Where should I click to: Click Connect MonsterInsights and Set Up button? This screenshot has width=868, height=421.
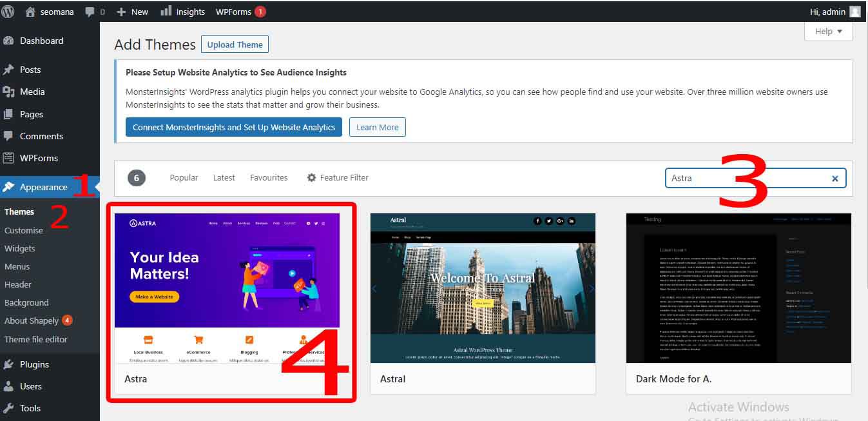click(234, 127)
